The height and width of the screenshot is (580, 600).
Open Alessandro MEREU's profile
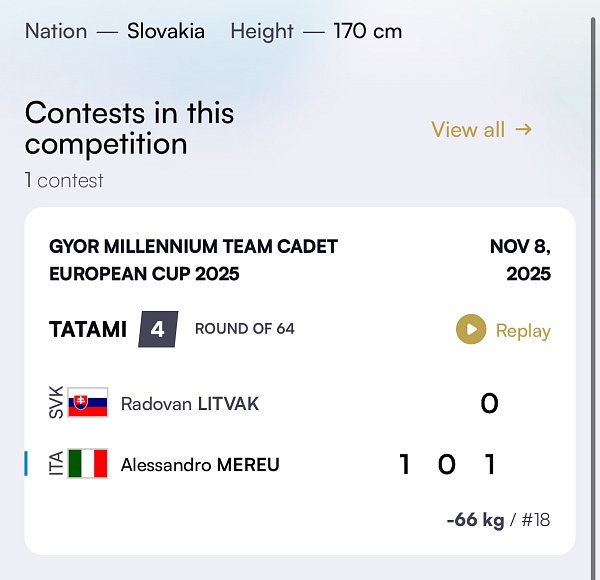click(x=200, y=465)
